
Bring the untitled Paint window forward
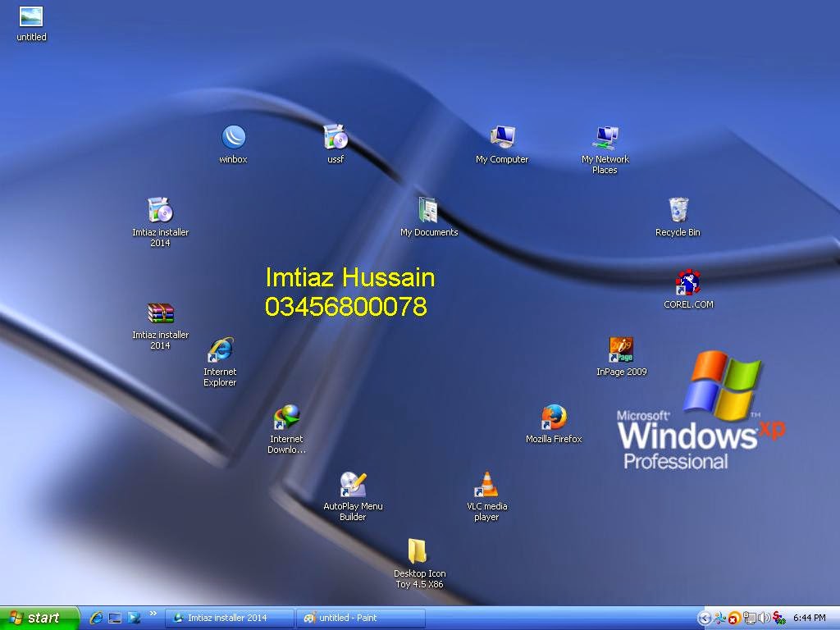(x=361, y=617)
